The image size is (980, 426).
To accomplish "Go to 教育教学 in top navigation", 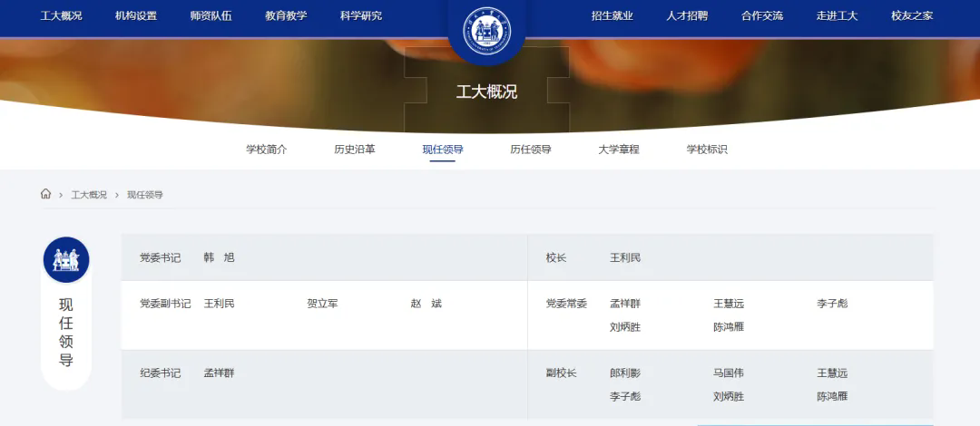I will pos(286,15).
